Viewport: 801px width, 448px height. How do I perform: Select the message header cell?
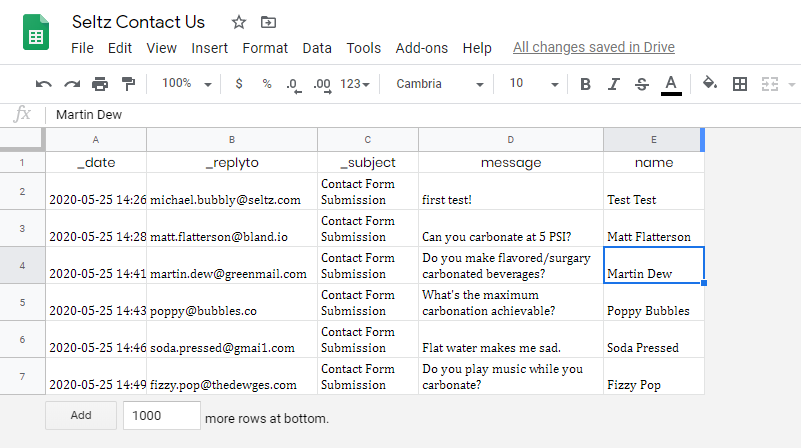click(x=511, y=162)
